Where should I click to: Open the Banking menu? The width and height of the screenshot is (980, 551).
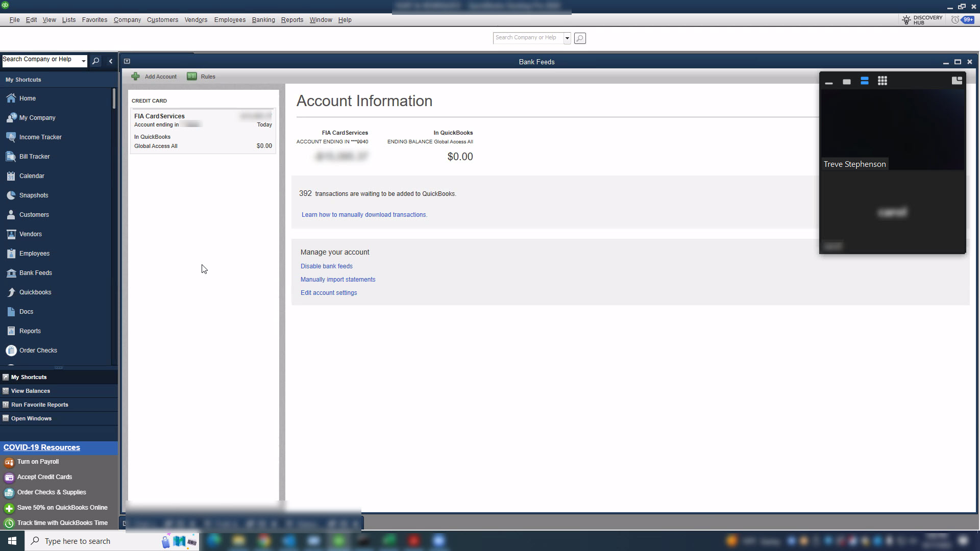pyautogui.click(x=263, y=20)
